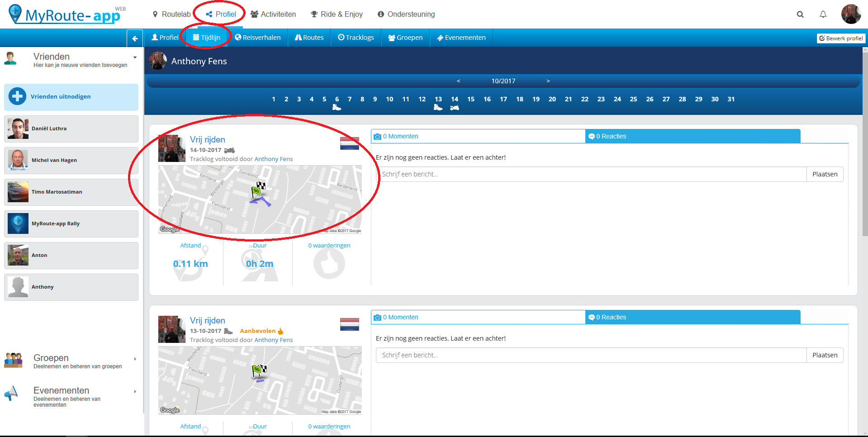Expand the Evenementen section
The image size is (868, 437).
[x=135, y=392]
